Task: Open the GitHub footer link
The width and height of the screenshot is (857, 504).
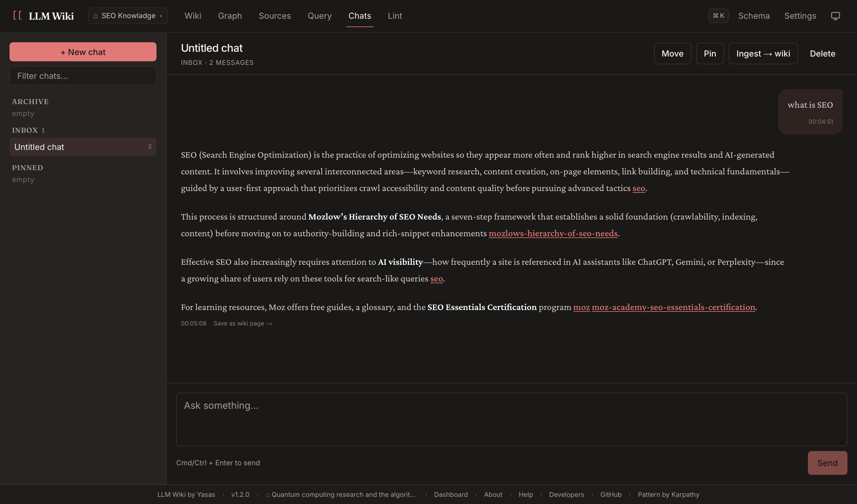Action: [x=611, y=494]
